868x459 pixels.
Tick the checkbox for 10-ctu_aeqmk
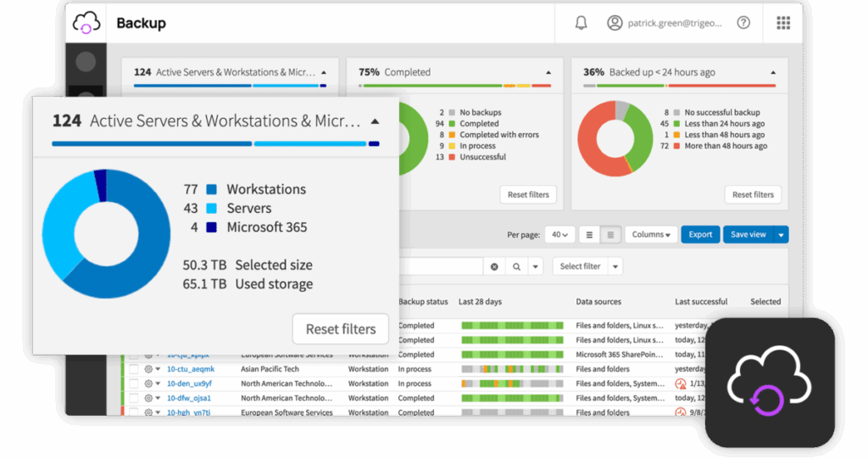pyautogui.click(x=133, y=369)
